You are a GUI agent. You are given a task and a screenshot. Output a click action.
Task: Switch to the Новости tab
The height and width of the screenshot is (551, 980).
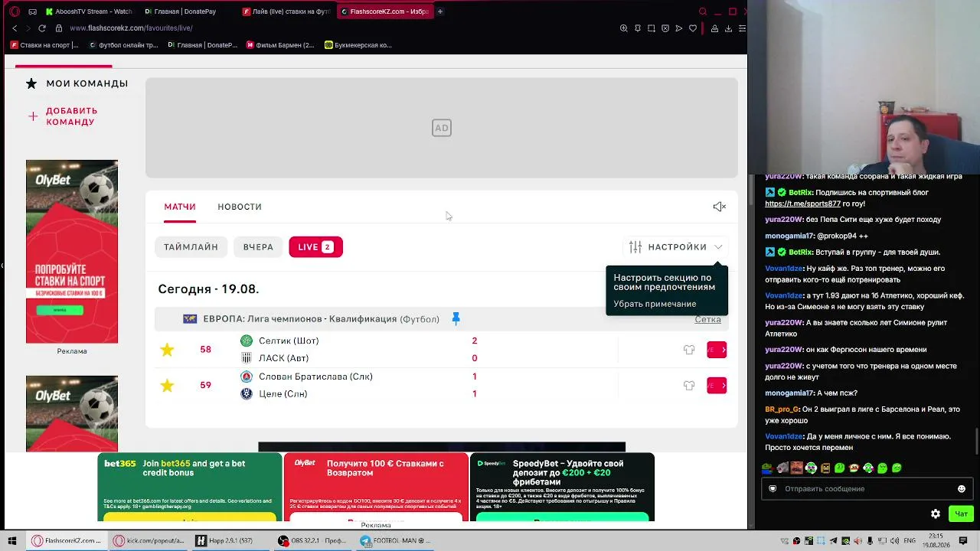240,207
